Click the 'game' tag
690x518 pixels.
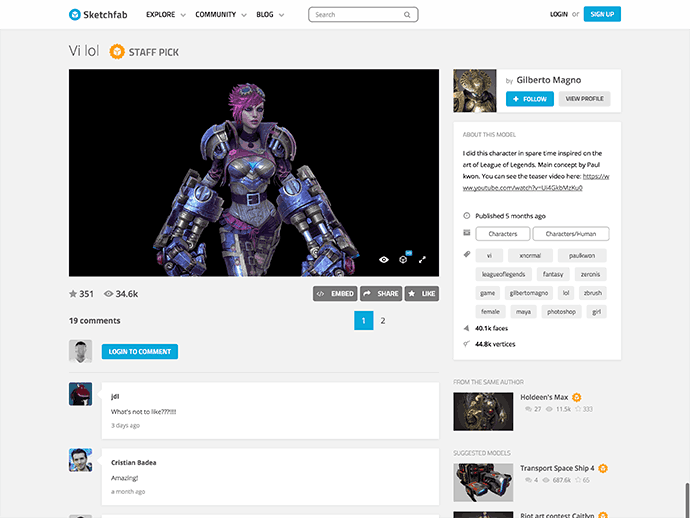[488, 293]
